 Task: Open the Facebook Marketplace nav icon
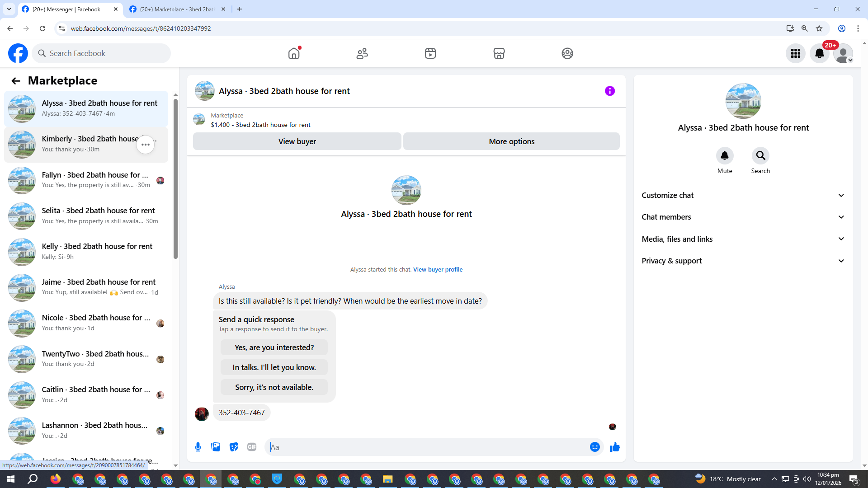(499, 53)
